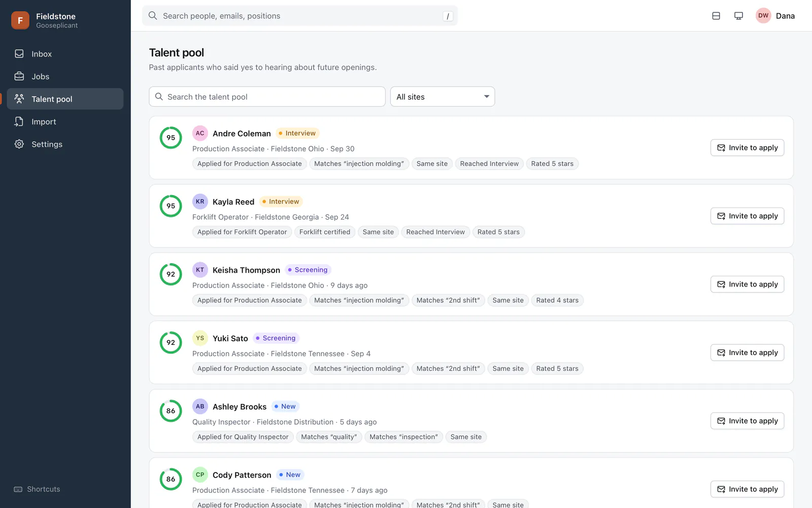
Task: Invite Cody Patterson to apply
Action: coord(747,489)
